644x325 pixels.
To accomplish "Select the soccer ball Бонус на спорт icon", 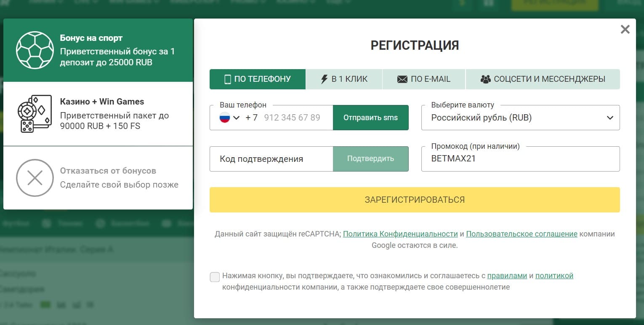I will pos(35,50).
